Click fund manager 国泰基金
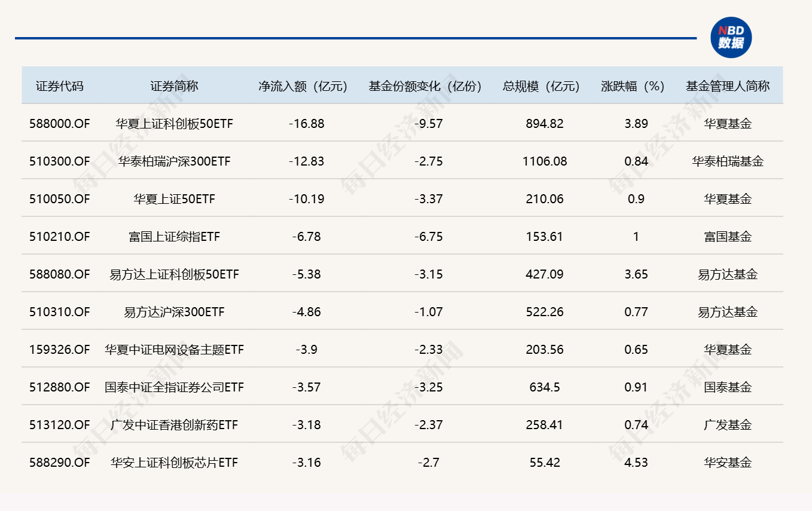The height and width of the screenshot is (511, 812). (728, 387)
